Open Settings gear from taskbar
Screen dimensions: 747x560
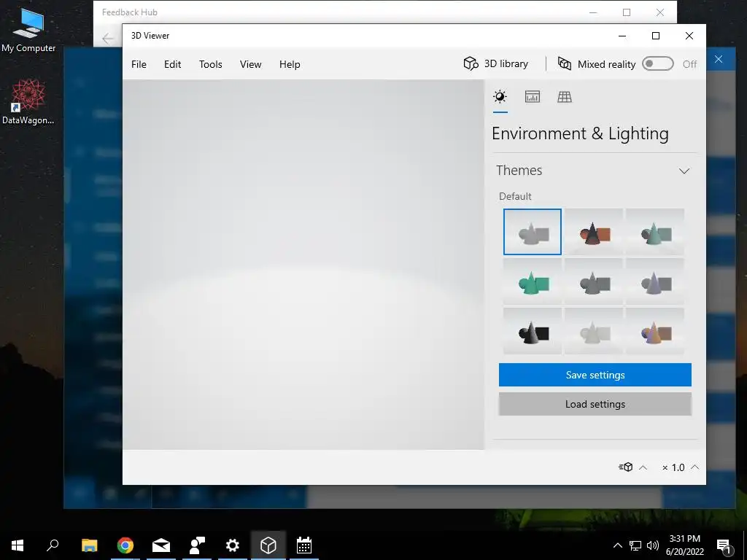233,545
